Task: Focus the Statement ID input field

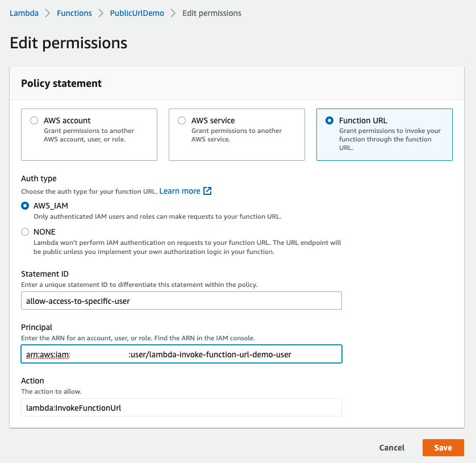Action: 181,301
